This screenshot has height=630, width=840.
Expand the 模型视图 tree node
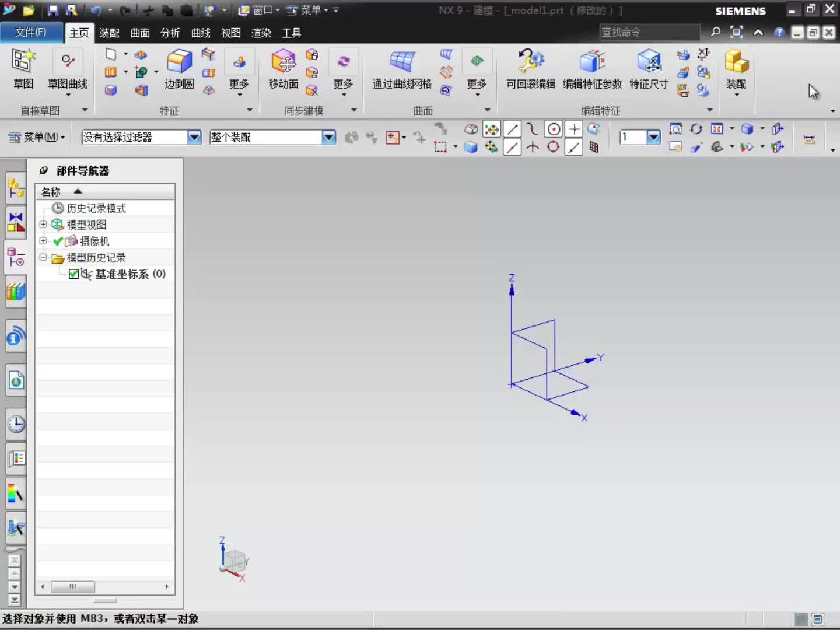tap(43, 225)
